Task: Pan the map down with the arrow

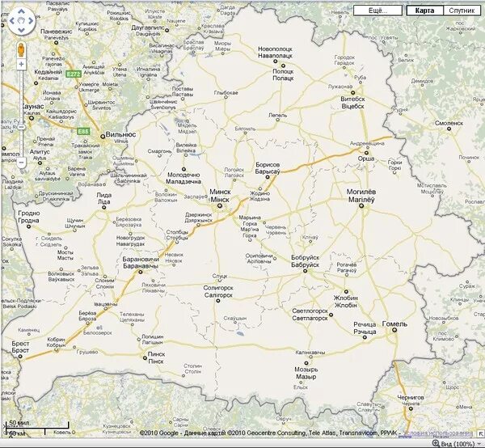Action: (21, 30)
